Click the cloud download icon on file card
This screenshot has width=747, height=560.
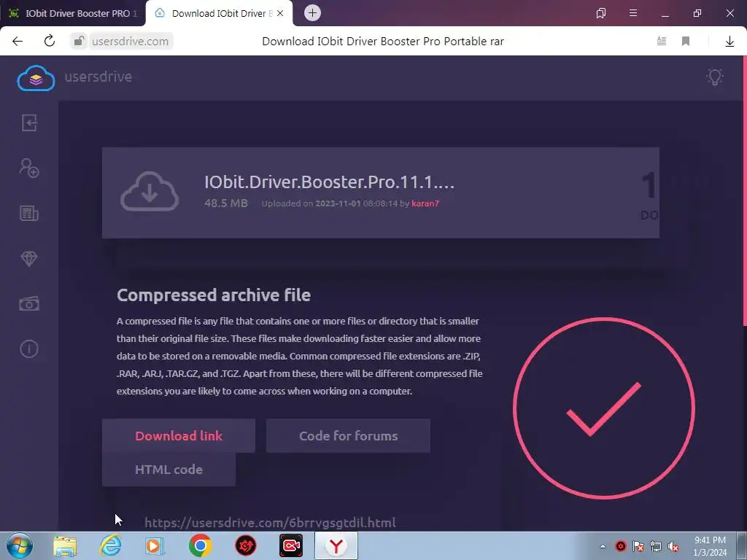(x=150, y=192)
